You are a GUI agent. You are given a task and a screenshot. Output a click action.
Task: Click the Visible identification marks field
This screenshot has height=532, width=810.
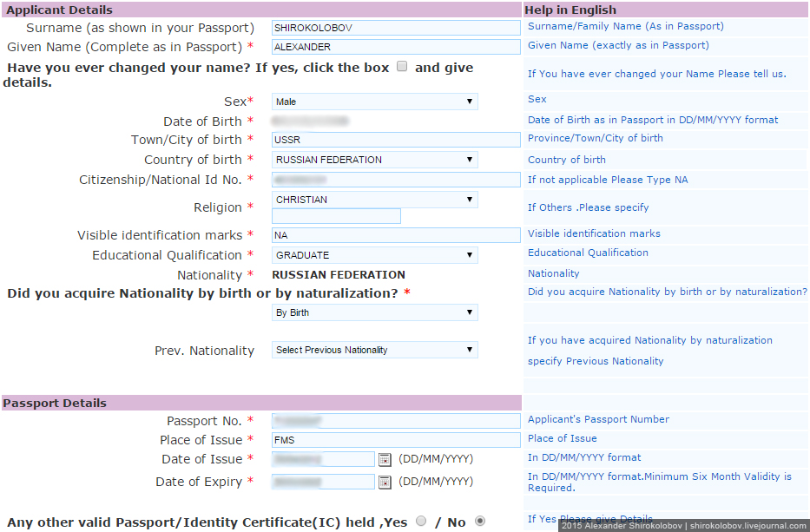[396, 235]
